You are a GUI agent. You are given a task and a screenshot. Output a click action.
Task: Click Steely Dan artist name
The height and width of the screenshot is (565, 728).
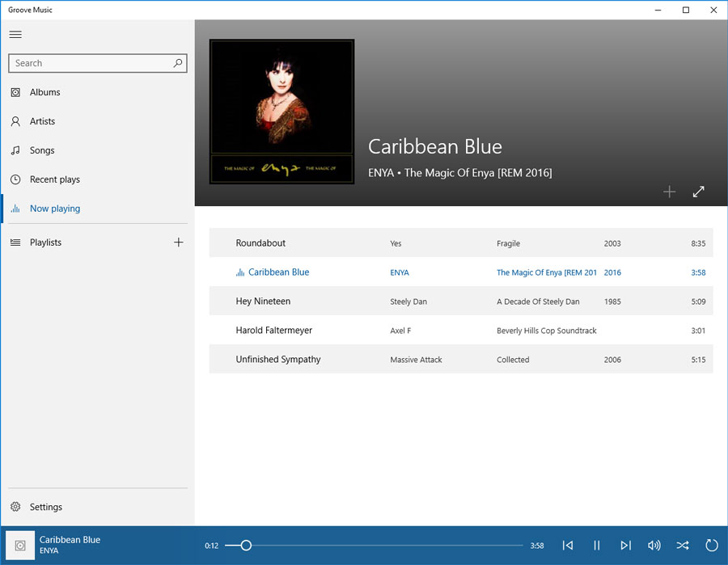[408, 301]
